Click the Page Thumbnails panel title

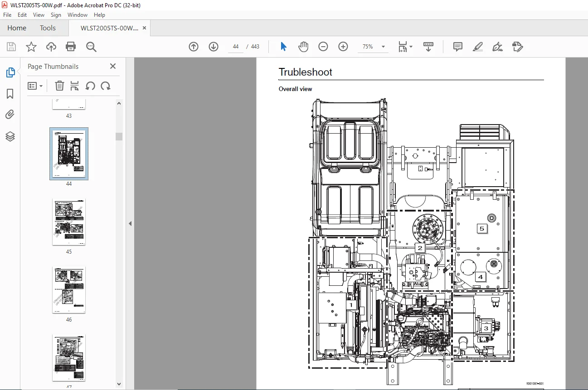coord(53,66)
